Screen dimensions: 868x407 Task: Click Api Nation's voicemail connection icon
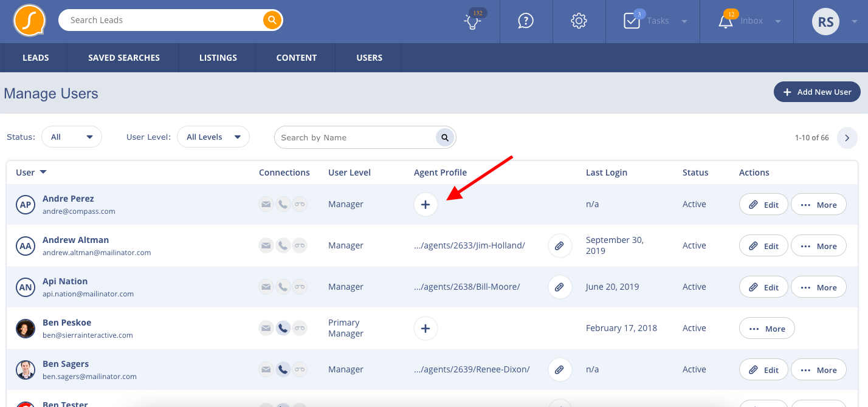[300, 287]
